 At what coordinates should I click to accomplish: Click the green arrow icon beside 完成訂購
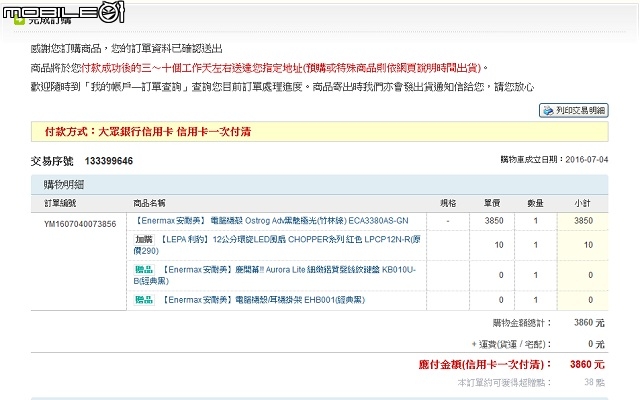coord(19,19)
